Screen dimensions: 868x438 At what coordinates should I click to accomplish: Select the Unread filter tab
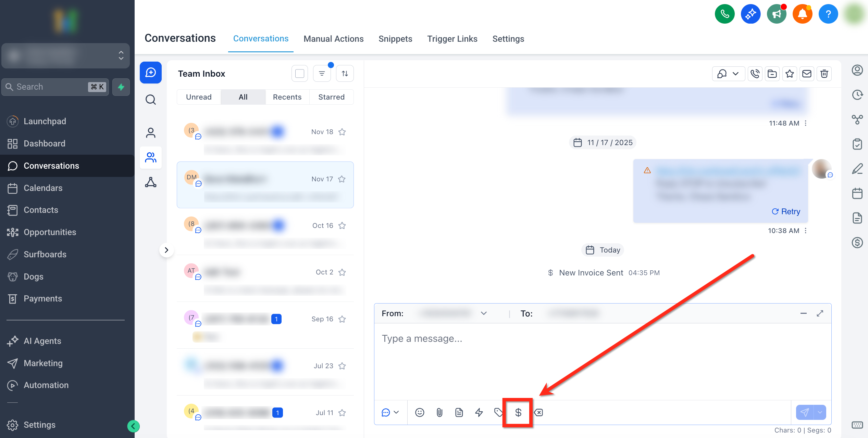pyautogui.click(x=199, y=97)
